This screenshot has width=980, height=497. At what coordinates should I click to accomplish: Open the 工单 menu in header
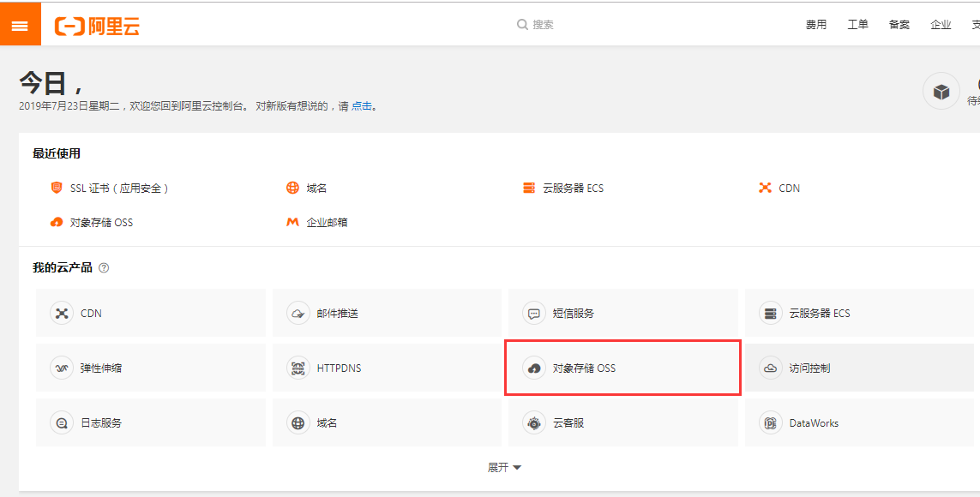coord(858,25)
